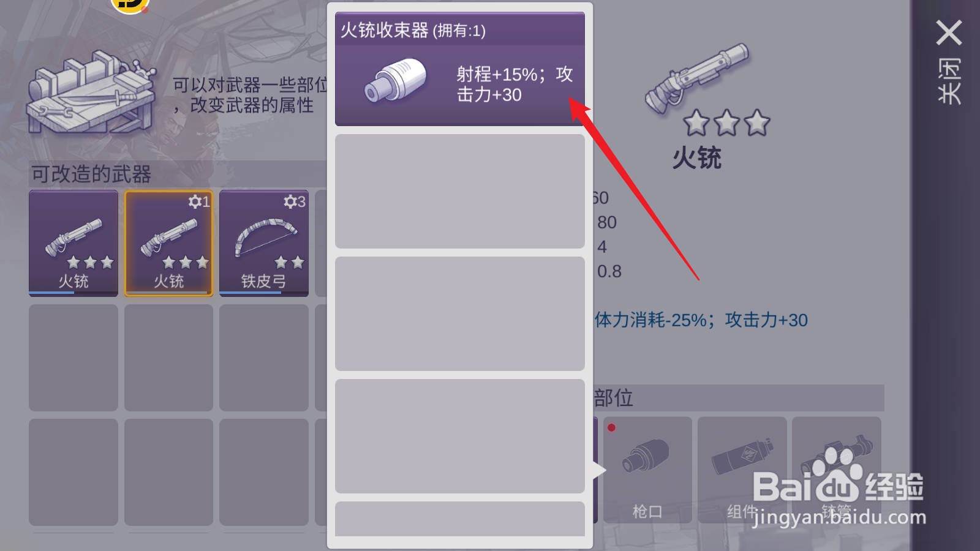Click the large 火铳 weapon image
Screen dimensions: 980x551
click(x=697, y=78)
